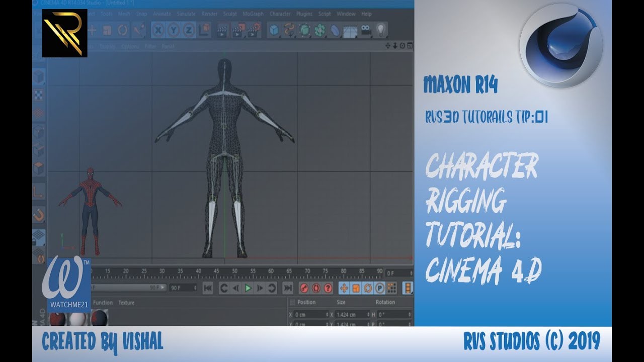Click the viewport pan arrows icon
The width and height of the screenshot is (644, 362).
[388, 46]
